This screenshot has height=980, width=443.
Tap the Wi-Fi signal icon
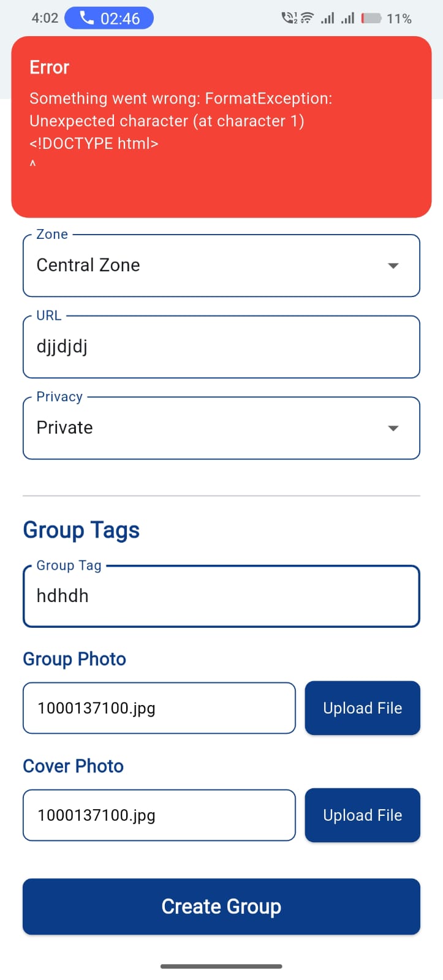click(x=307, y=18)
